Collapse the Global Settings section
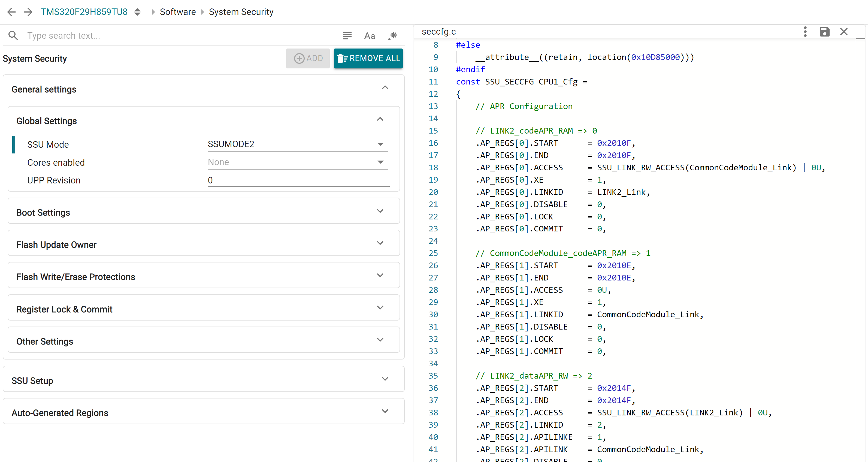This screenshot has width=868, height=462. point(380,119)
